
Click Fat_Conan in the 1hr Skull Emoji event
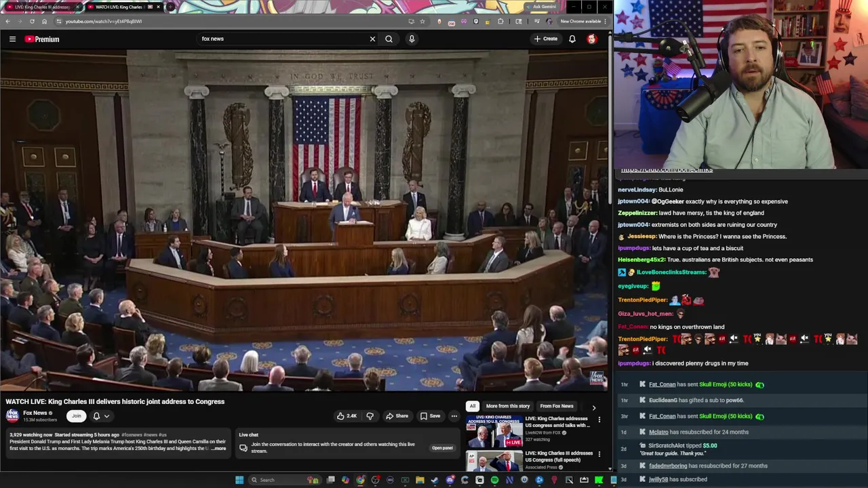tap(662, 384)
